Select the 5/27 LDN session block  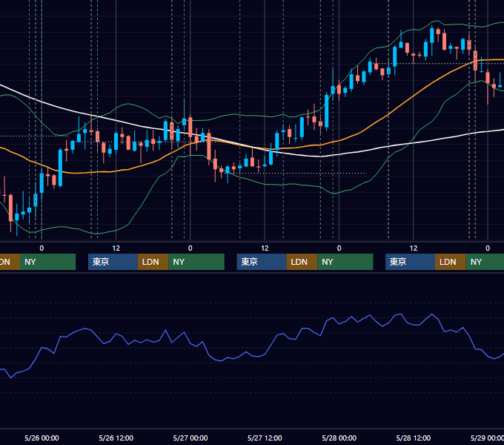[302, 262]
